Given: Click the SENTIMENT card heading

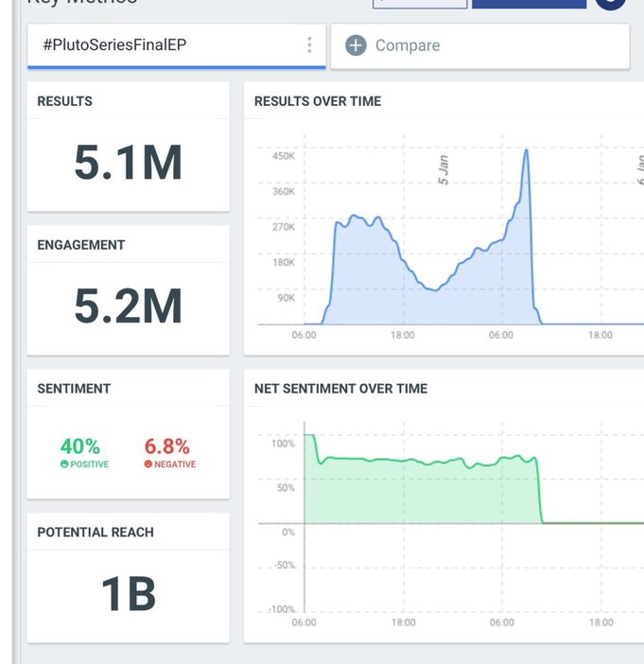Looking at the screenshot, I should 74,389.
